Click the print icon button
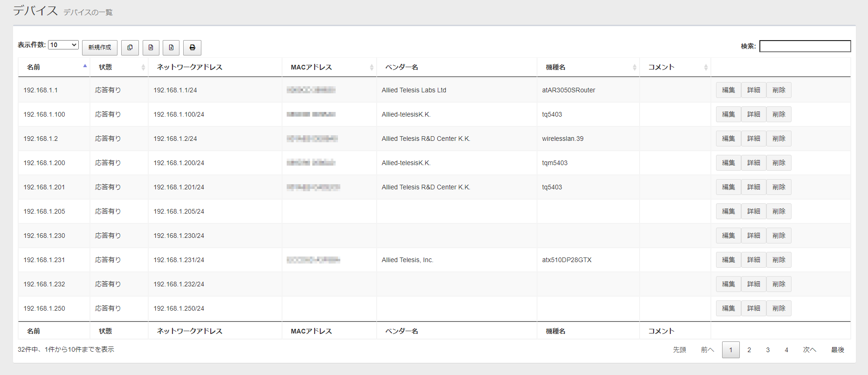 coord(192,48)
